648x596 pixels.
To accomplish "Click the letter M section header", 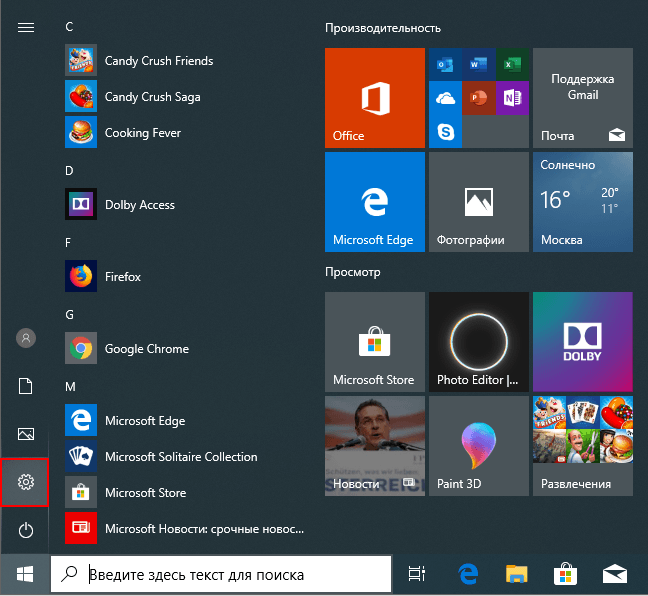I will click(70, 386).
